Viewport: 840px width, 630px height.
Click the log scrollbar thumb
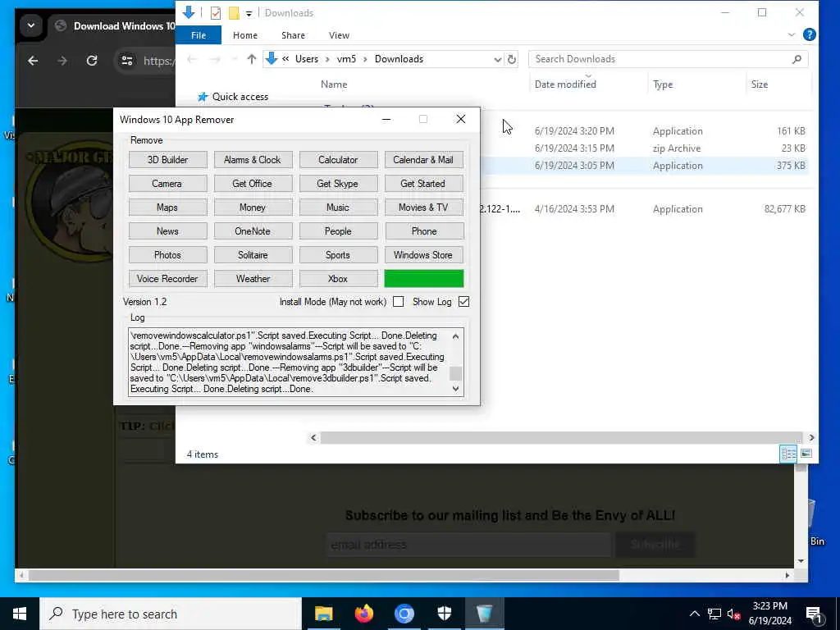pyautogui.click(x=455, y=373)
